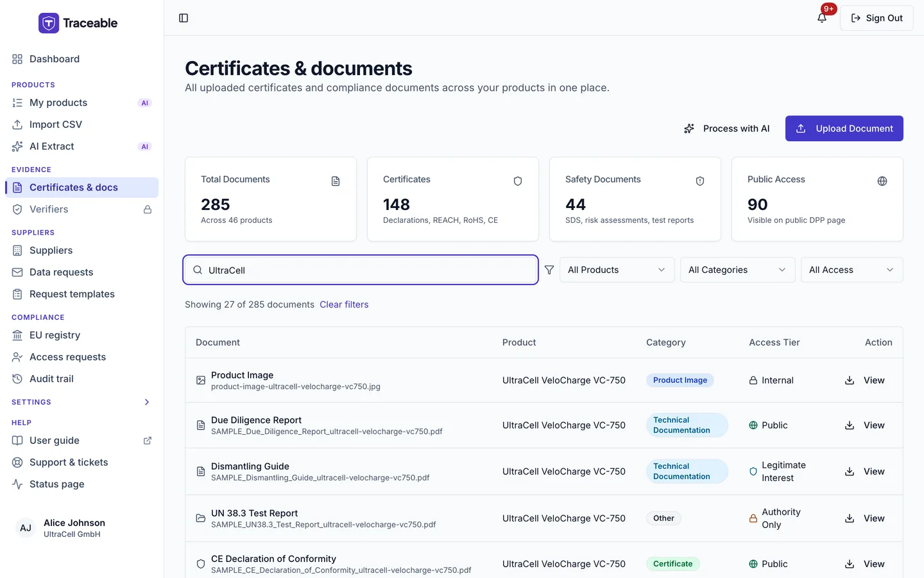Click the Traceable logo

(x=78, y=23)
